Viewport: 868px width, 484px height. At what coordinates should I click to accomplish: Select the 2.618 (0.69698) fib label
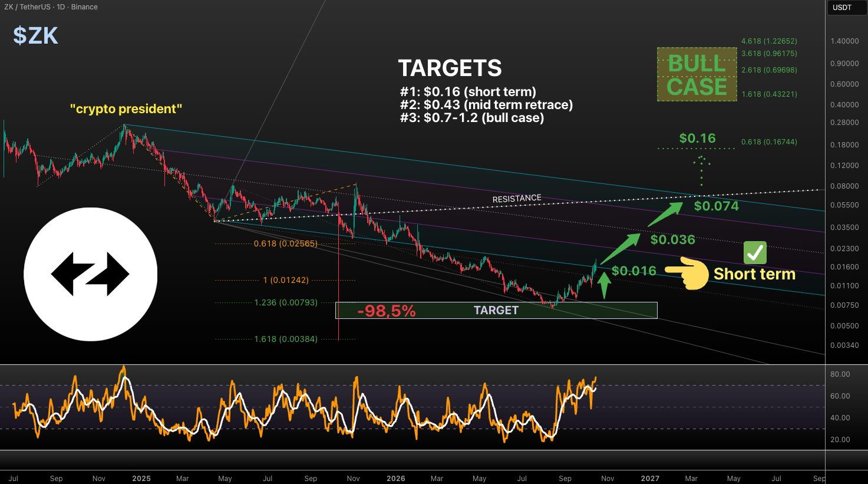[769, 70]
